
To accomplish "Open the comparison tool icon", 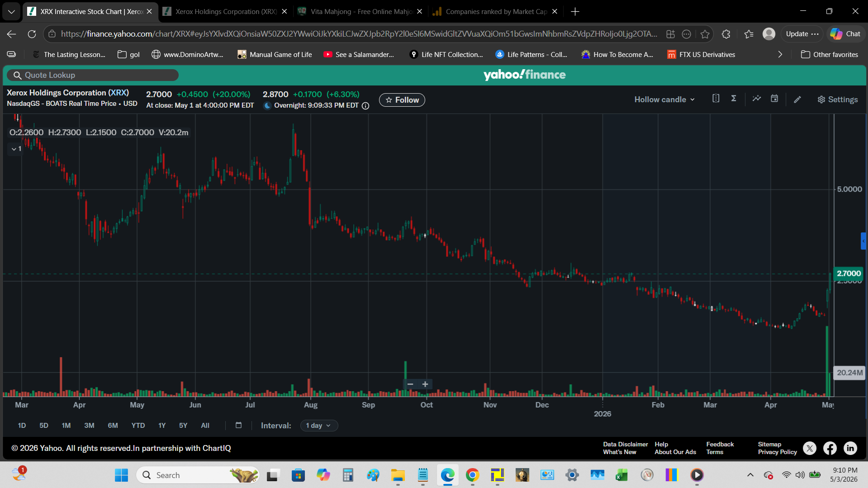I will (716, 99).
